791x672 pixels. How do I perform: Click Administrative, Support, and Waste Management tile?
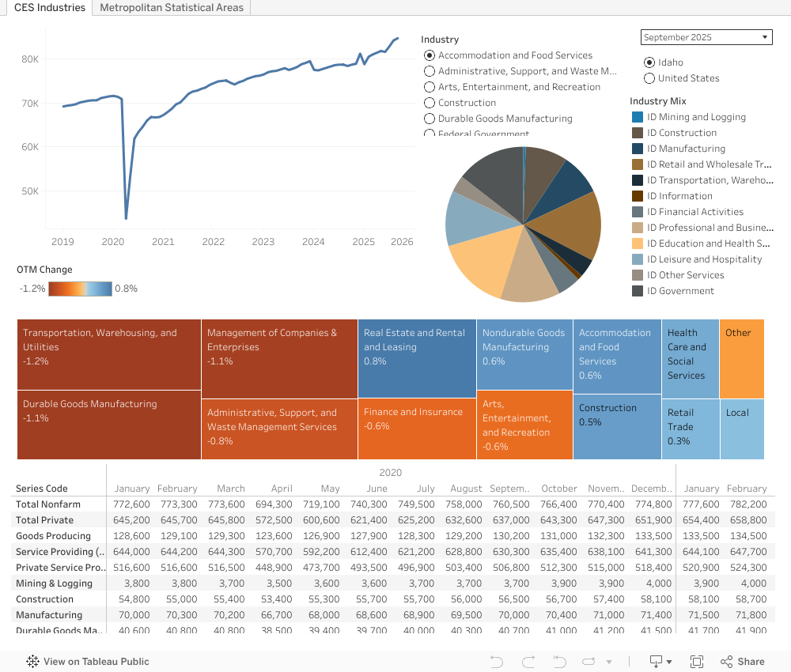(279, 429)
